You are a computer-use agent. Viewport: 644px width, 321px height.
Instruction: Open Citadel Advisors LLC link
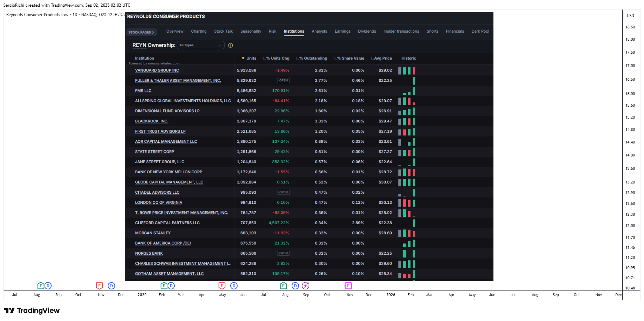tap(157, 193)
